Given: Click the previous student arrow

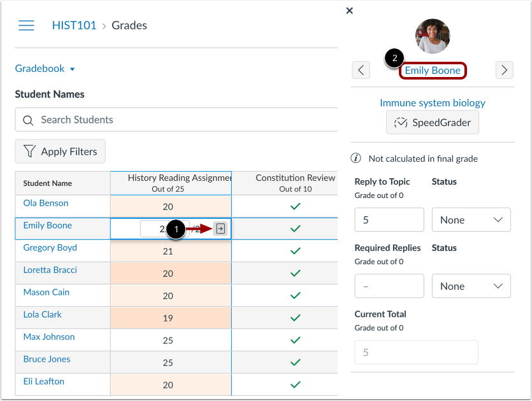Looking at the screenshot, I should pyautogui.click(x=361, y=70).
